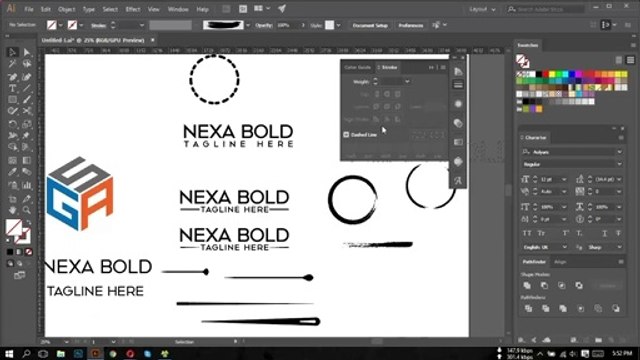Click Minus Front in Pathfinder
Screen dimensions: 640x360
(544, 285)
